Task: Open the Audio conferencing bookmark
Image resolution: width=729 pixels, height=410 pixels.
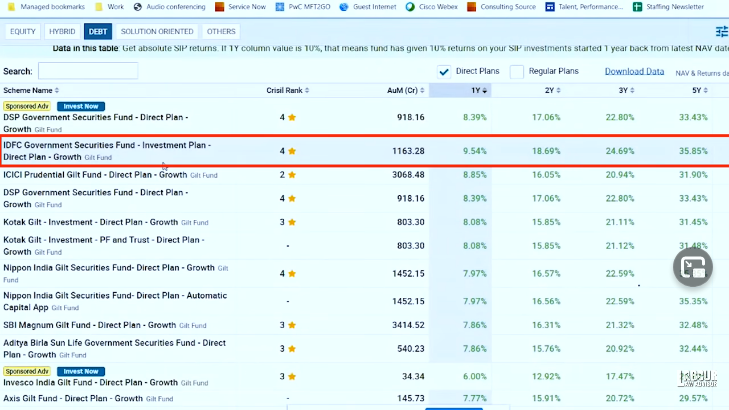Action: click(170, 7)
